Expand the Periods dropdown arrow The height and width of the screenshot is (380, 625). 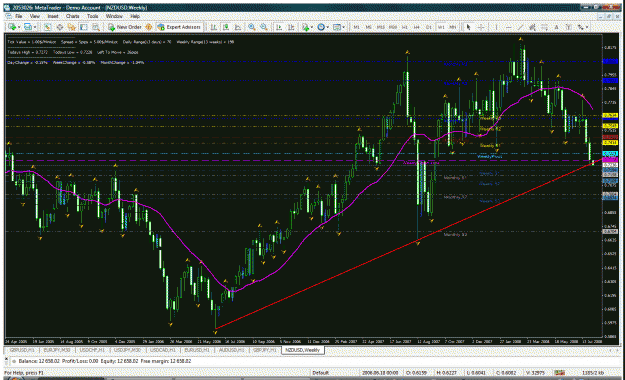click(328, 27)
